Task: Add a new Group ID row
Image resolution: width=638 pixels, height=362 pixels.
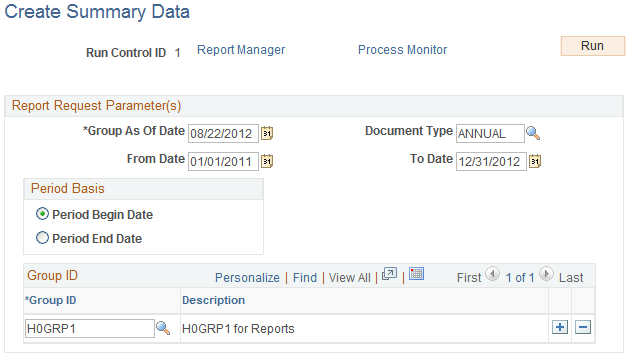Action: 560,327
